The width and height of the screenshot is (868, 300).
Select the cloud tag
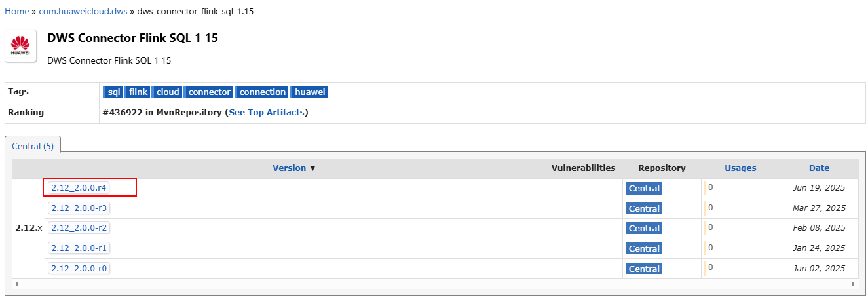(168, 92)
